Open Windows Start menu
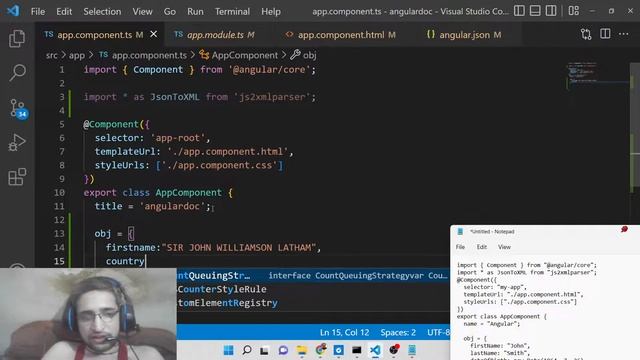This screenshot has width=640, height=360. [229, 350]
